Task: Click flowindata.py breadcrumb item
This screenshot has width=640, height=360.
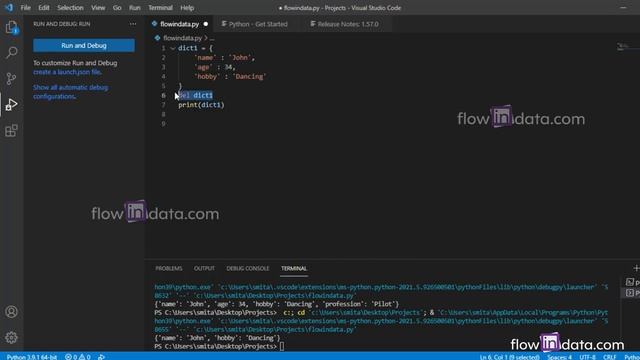Action: [x=182, y=38]
